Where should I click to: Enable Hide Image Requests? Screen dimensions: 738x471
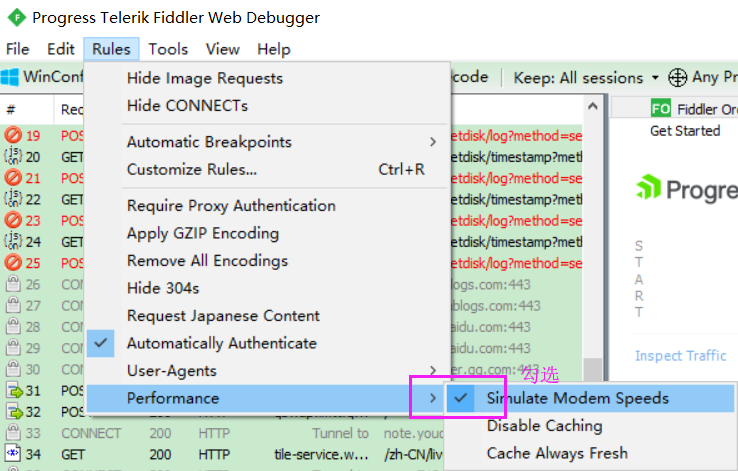(x=265, y=78)
